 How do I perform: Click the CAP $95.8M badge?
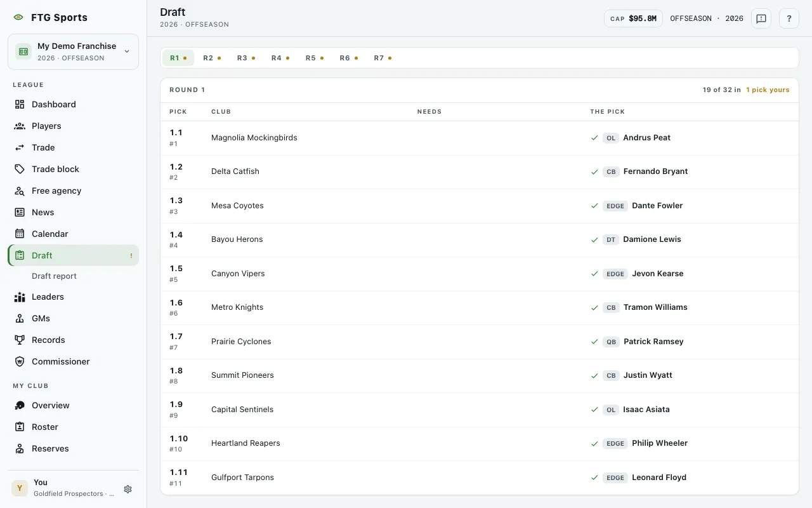(x=633, y=18)
